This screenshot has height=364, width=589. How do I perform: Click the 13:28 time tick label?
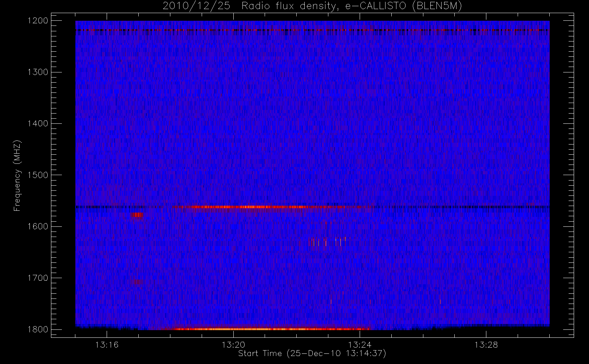[x=486, y=345]
